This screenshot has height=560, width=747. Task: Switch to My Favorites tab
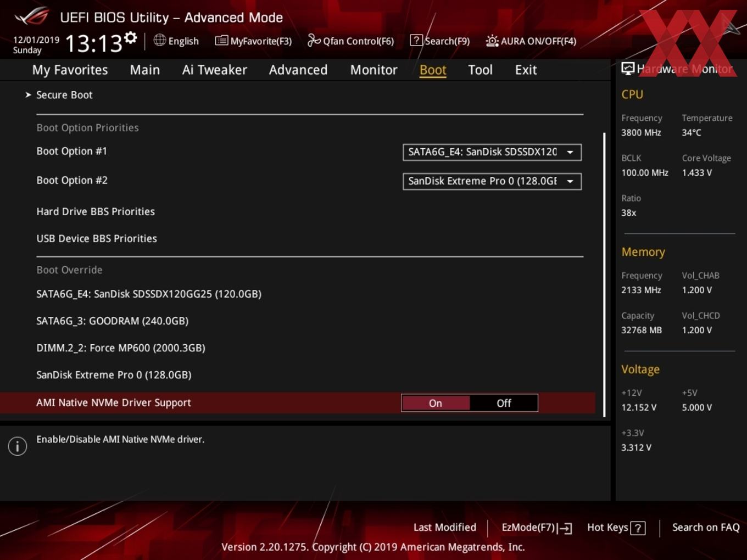tap(70, 70)
